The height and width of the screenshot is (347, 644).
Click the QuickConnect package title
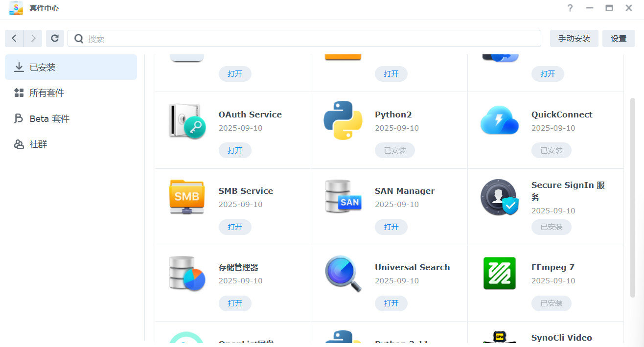[562, 115]
